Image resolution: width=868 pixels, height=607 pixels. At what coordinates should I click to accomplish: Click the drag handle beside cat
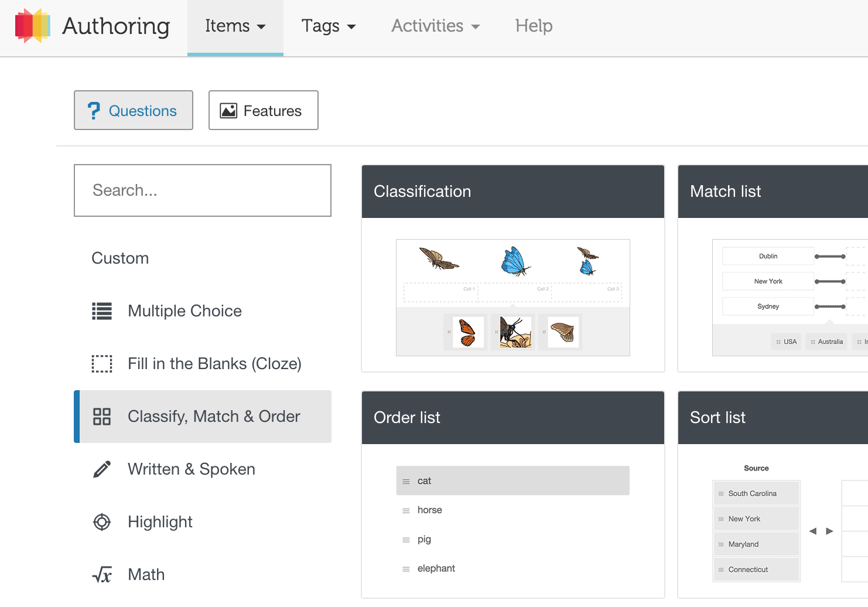406,482
